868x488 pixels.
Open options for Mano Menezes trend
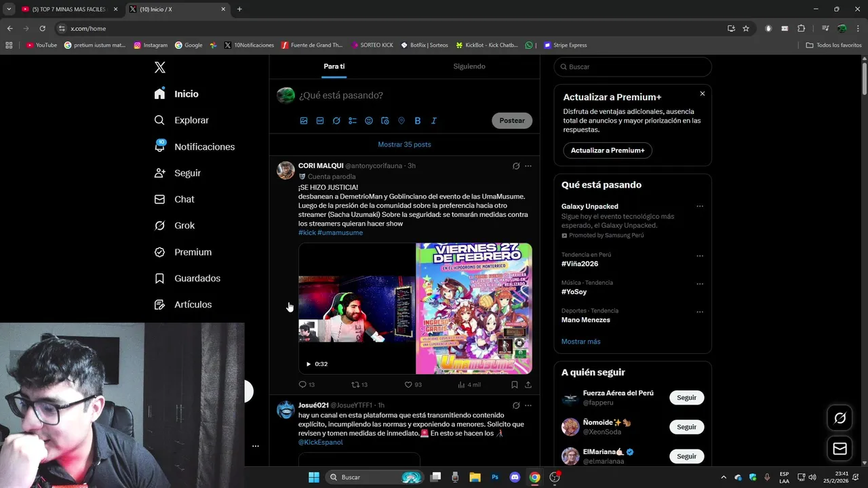[x=700, y=312]
